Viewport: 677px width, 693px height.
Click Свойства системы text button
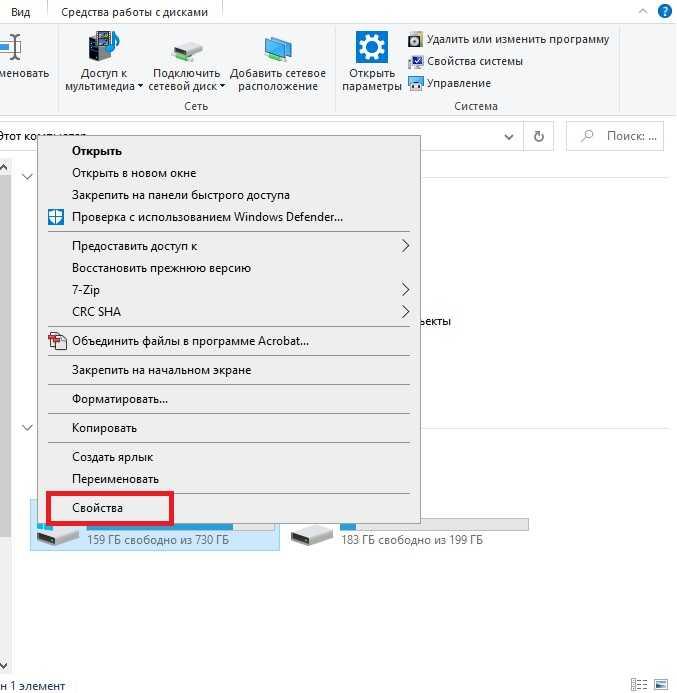pyautogui.click(x=475, y=61)
